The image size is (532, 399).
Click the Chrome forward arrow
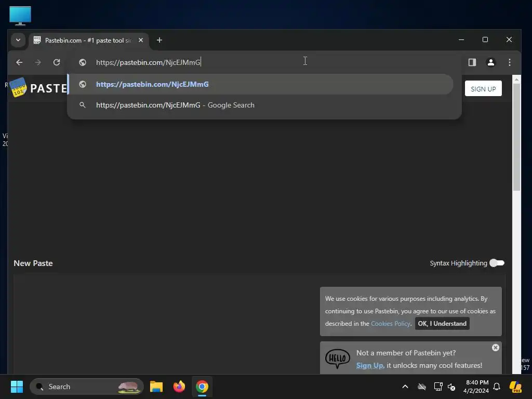point(38,62)
